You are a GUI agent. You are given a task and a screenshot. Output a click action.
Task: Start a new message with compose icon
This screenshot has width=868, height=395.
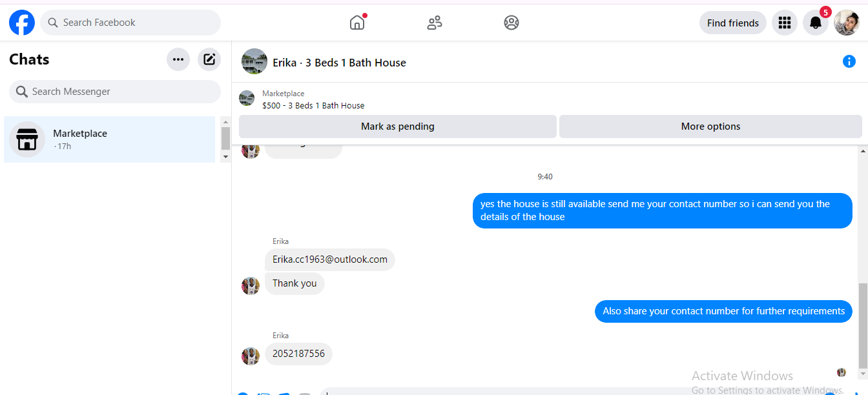(209, 59)
